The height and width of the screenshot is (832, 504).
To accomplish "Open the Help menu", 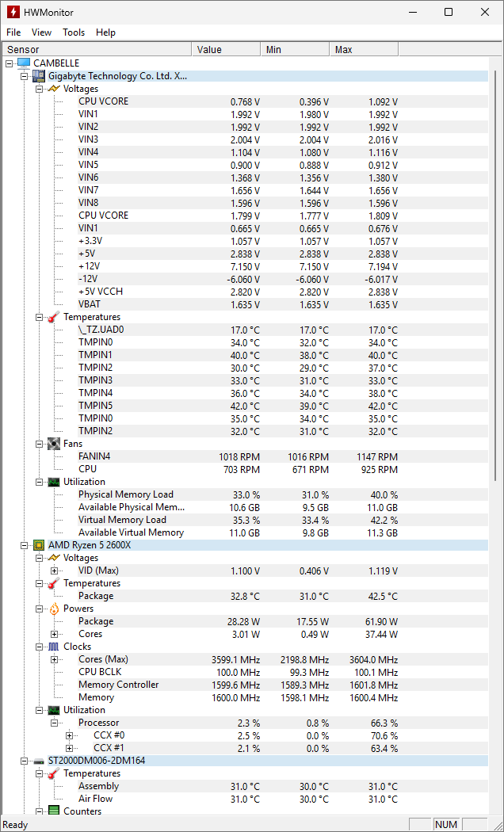I will (105, 32).
